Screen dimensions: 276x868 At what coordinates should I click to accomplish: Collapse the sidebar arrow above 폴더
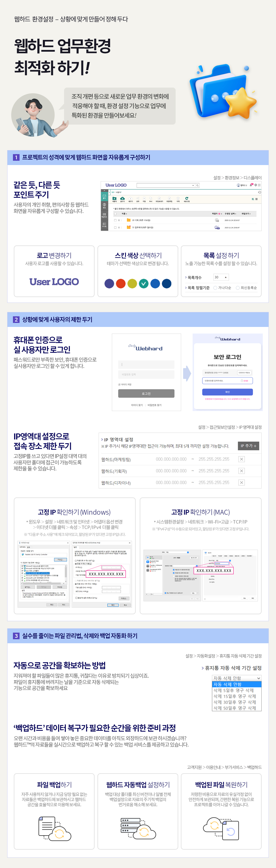point(104,191)
